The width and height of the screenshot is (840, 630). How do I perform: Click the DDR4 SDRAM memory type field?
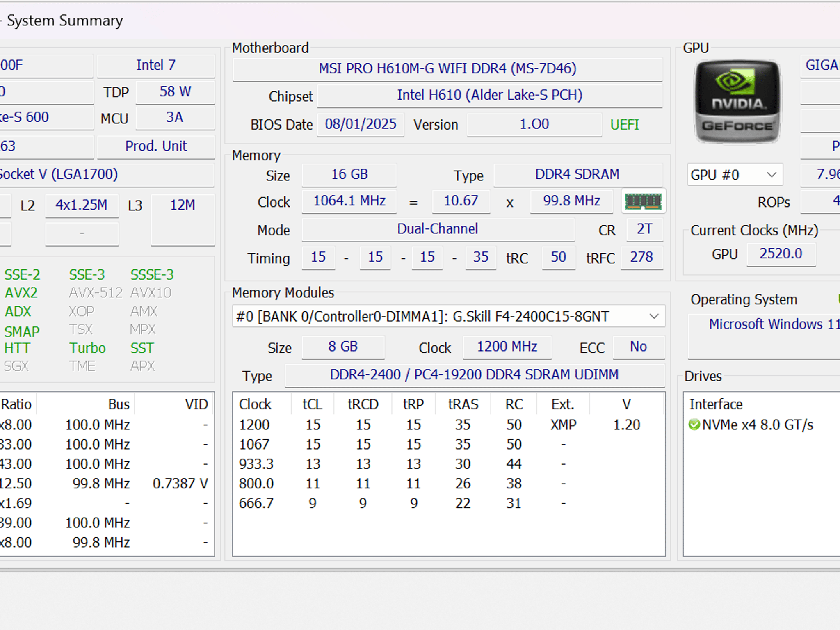(x=577, y=175)
